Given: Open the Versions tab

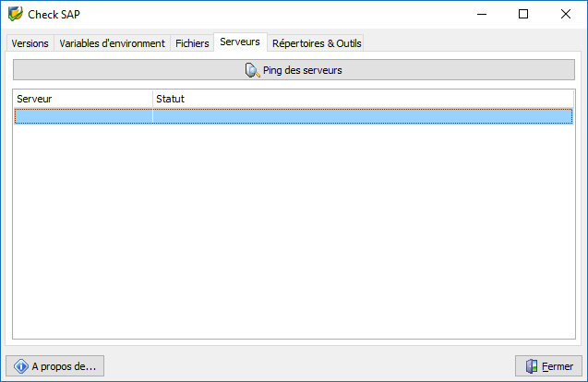Looking at the screenshot, I should [30, 43].
